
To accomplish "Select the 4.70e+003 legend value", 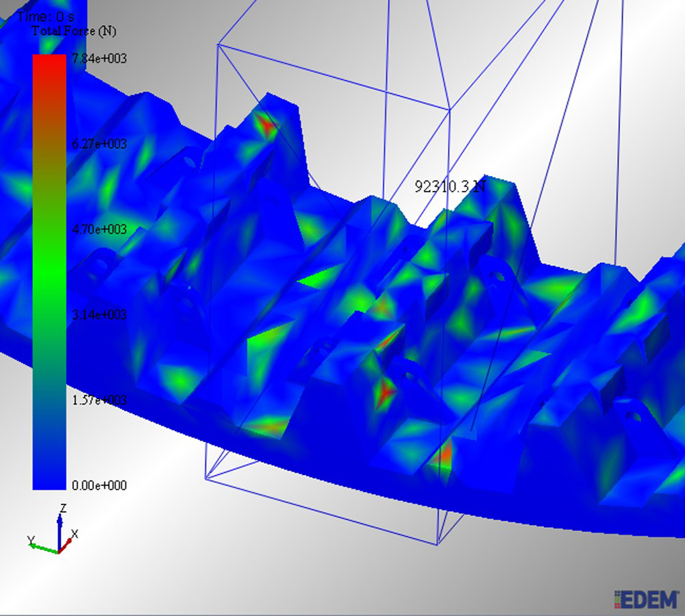I will 99,230.
